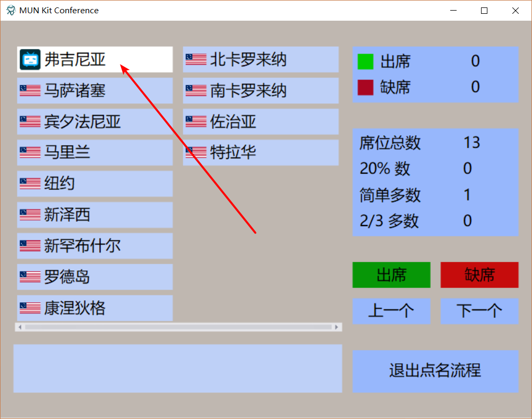Screen dimensions: 532x419
Task: Click the flag icon beside 南卡罗来纳
Action: pos(196,90)
